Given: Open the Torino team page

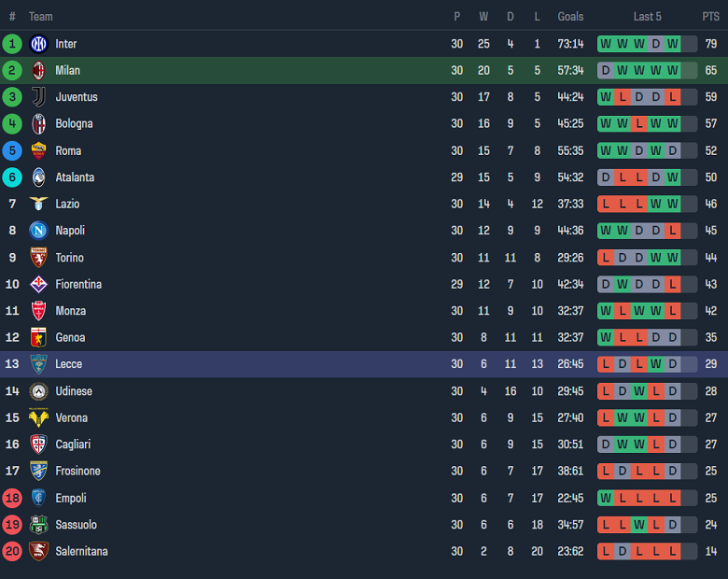Looking at the screenshot, I should (69, 258).
